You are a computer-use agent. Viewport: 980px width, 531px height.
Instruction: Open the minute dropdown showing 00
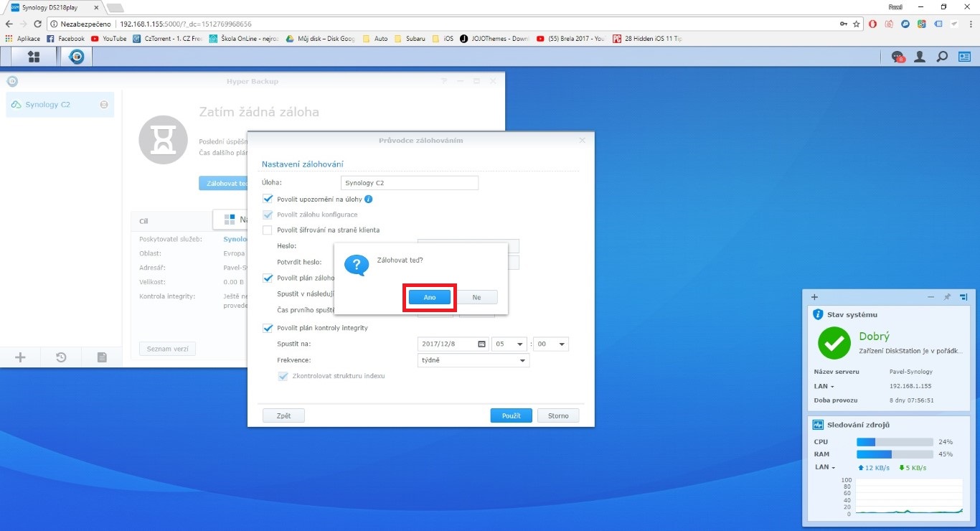click(551, 344)
